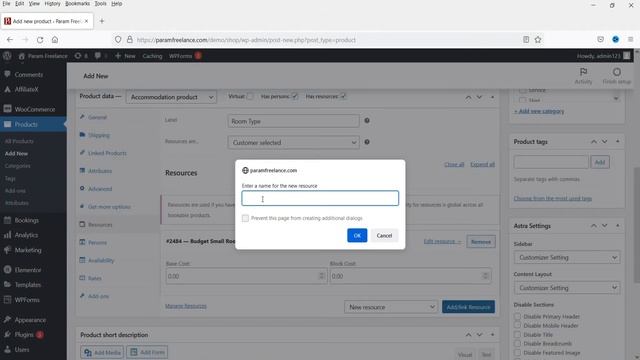This screenshot has width=640, height=360.
Task: Open a new browser tab with plus icon
Action: pos(102,21)
